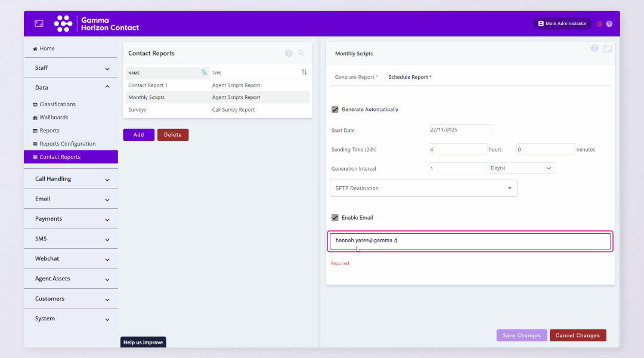This screenshot has height=358, width=644.
Task: Sort the list by the Name column icon
Action: tap(205, 72)
